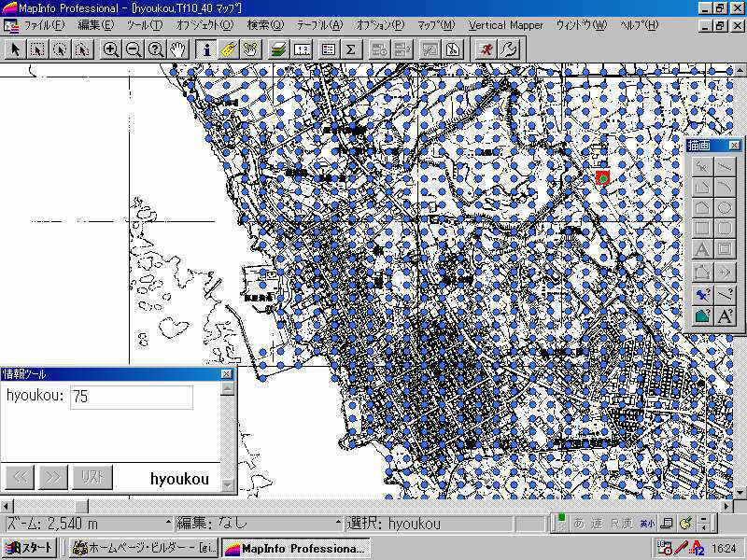Click the Run MapBasic program icon
The image size is (747, 560).
[484, 49]
